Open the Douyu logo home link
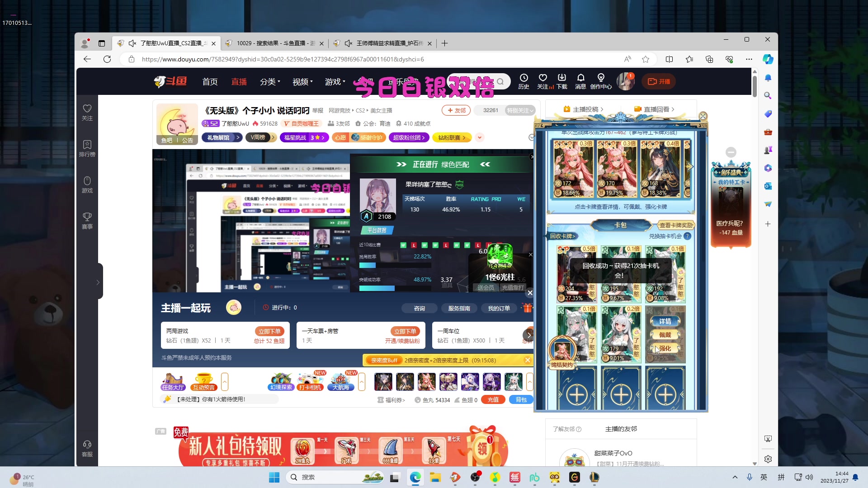The width and height of the screenshot is (868, 488). coord(170,81)
